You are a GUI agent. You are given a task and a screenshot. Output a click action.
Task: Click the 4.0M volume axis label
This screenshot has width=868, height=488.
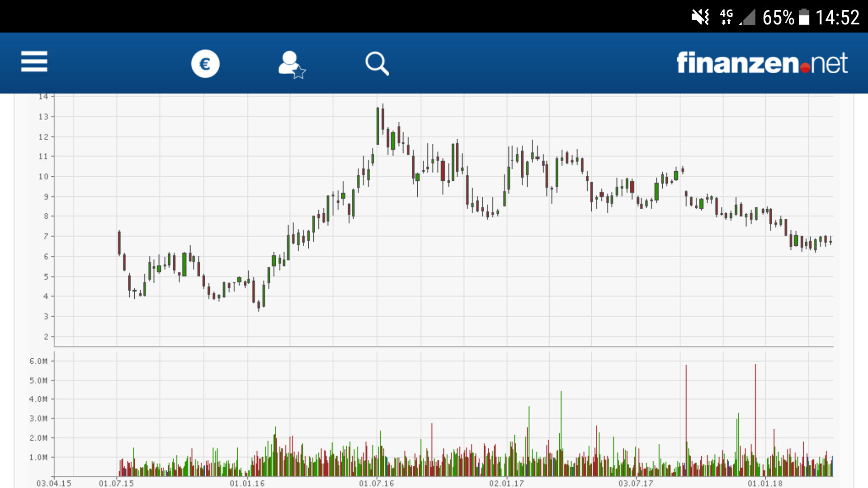[38, 399]
